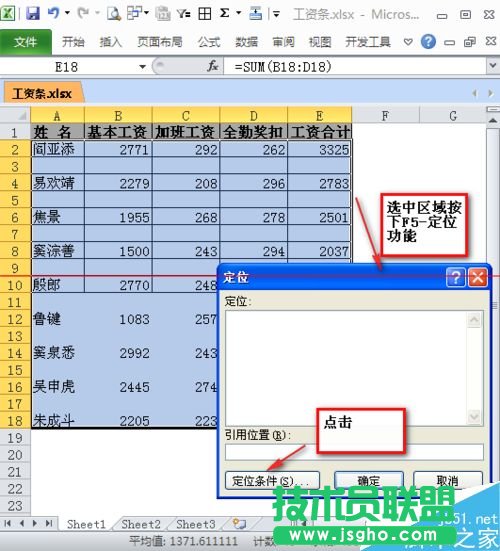The height and width of the screenshot is (551, 500).
Task: Minimize the workbook window in ribbon bar
Action: pyautogui.click(x=449, y=43)
